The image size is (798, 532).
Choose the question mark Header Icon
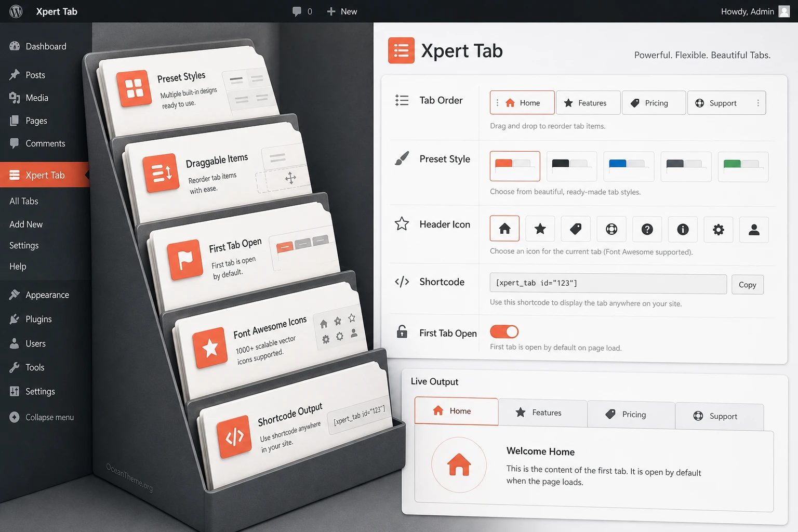pos(647,229)
